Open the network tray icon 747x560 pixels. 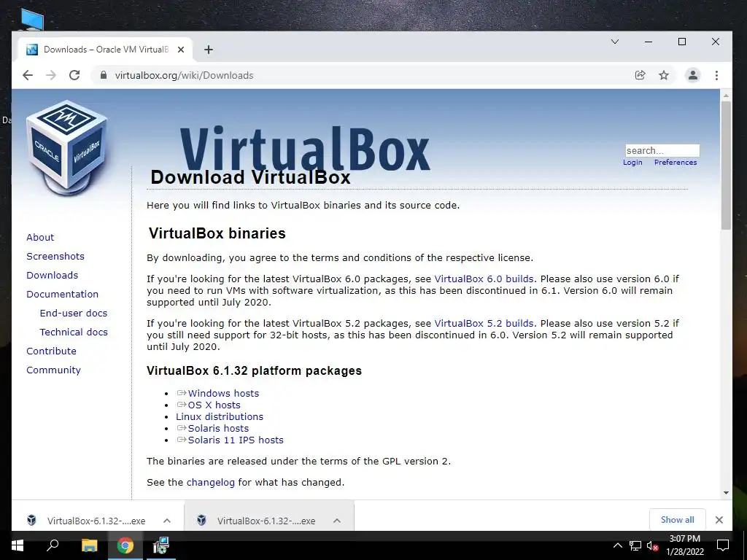click(635, 545)
